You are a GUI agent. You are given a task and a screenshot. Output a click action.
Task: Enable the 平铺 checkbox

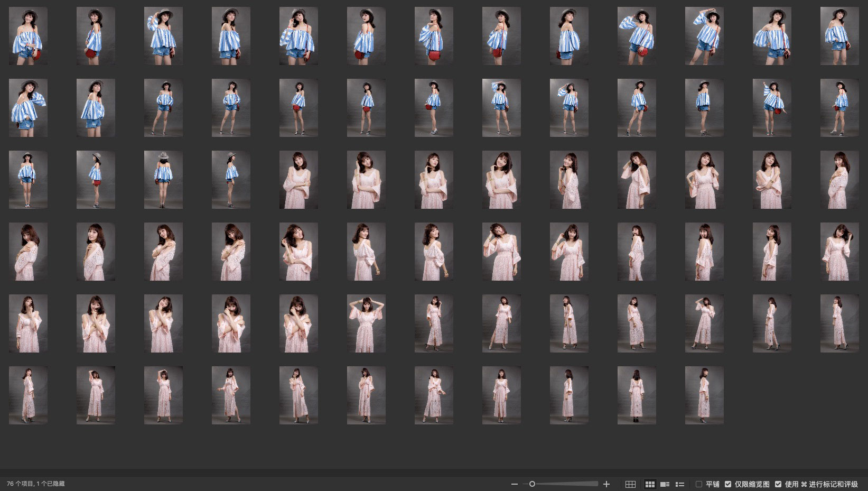(699, 484)
